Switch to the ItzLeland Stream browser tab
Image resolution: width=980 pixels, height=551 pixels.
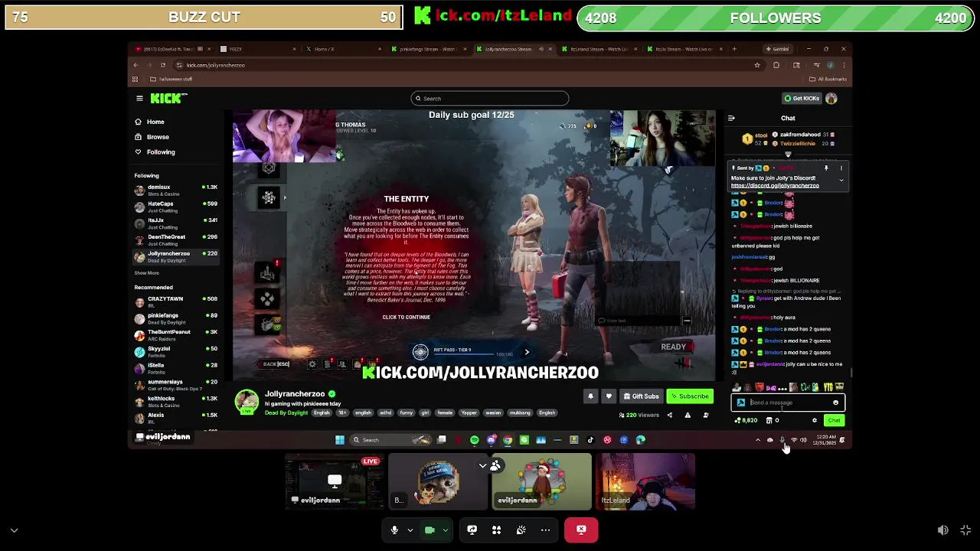(x=597, y=49)
